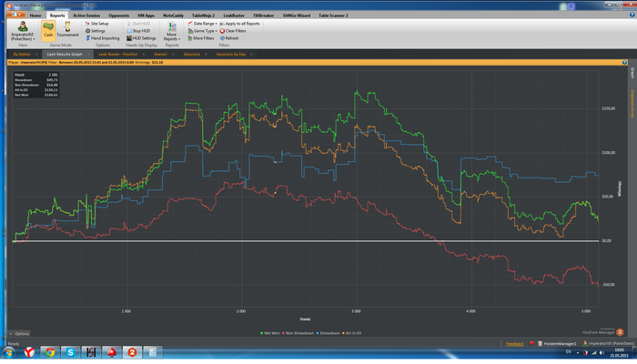
Task: Toggle All-In EV series in legend
Action: [x=352, y=333]
